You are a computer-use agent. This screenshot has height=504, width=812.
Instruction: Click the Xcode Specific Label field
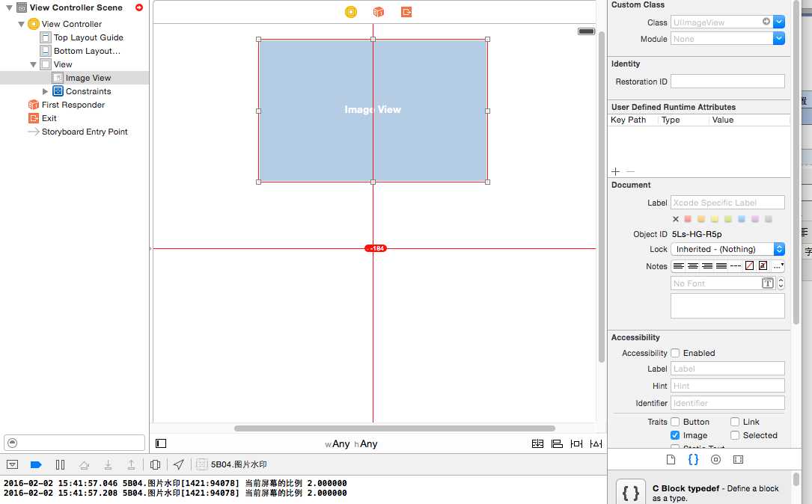[727, 203]
